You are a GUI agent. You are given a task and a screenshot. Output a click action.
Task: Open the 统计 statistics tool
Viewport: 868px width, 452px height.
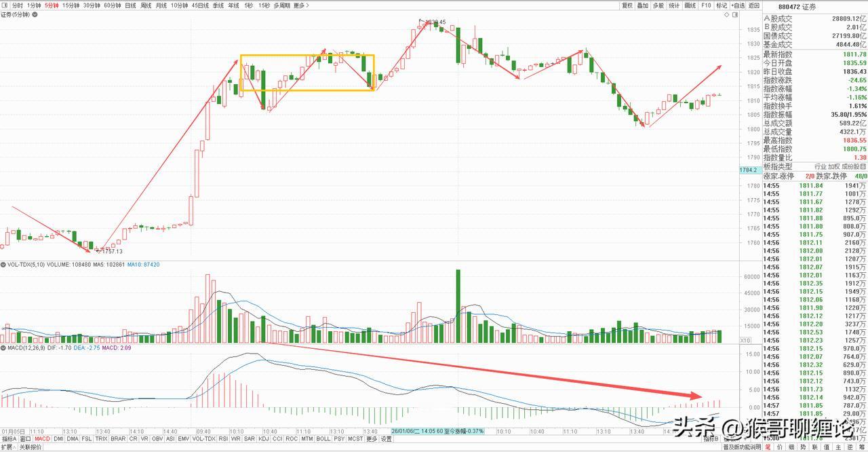point(674,5)
